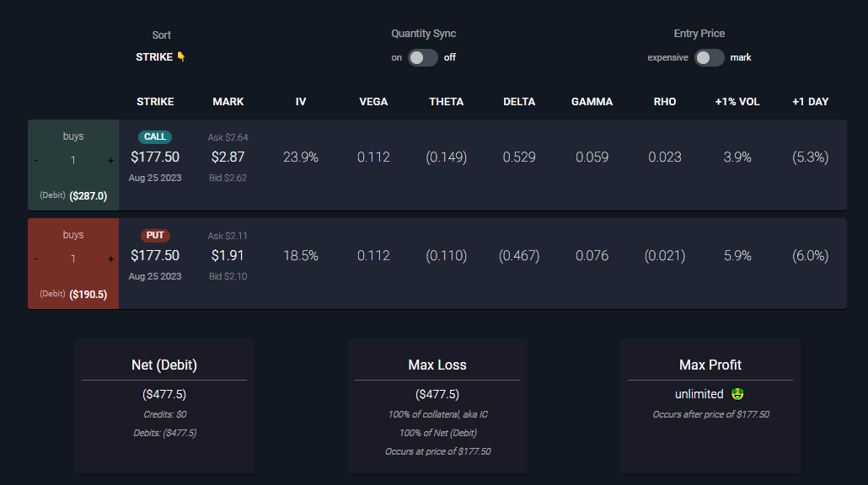Increase quantity on the CALL row
868x485 pixels.
(x=110, y=160)
